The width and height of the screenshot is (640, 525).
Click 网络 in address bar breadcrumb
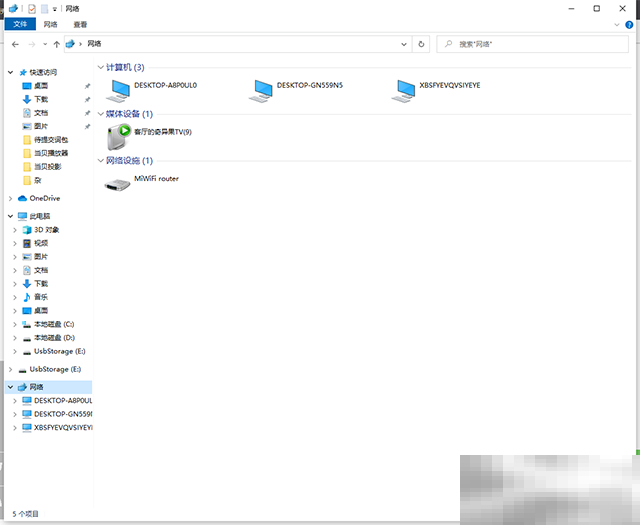pyautogui.click(x=94, y=44)
